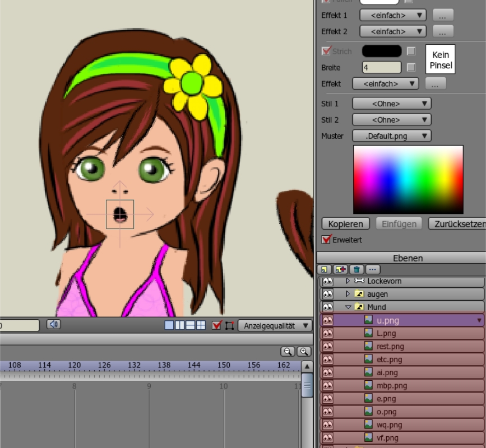Image resolution: width=486 pixels, height=448 pixels.
Task: Click the duplicate layer icon with red plus
Action: 340,270
